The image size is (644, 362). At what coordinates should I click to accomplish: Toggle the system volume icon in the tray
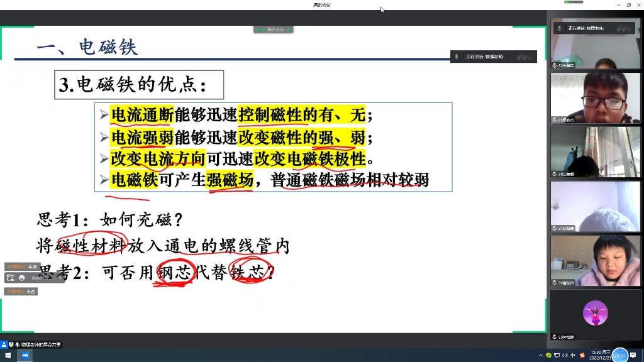(565, 355)
